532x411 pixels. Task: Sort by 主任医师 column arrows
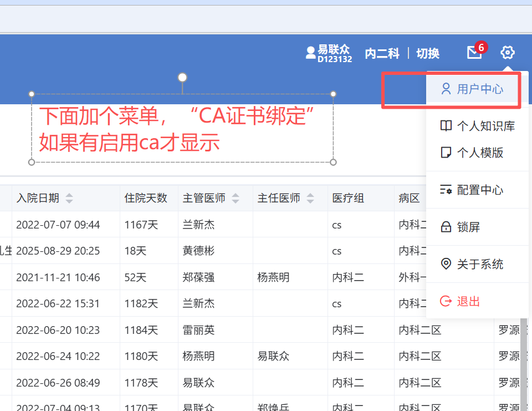click(x=310, y=198)
